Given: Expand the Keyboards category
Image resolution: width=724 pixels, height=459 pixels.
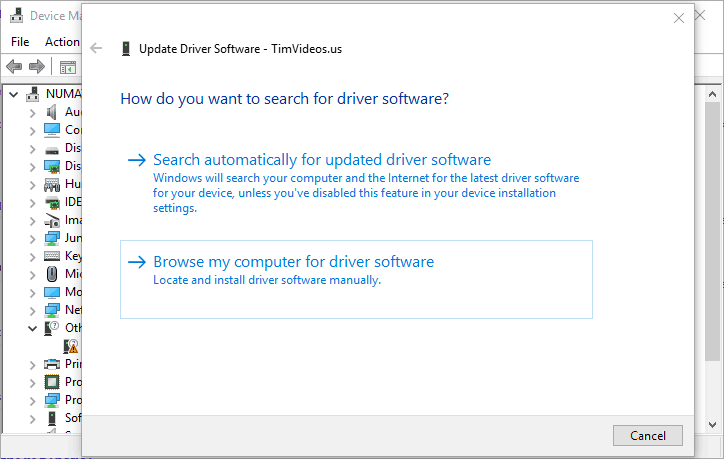Looking at the screenshot, I should (32, 257).
